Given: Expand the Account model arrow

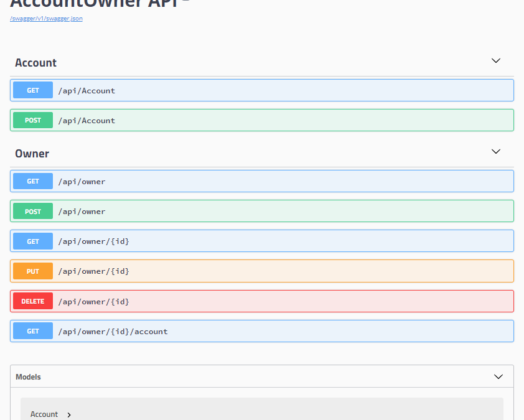Looking at the screenshot, I should click(x=69, y=415).
